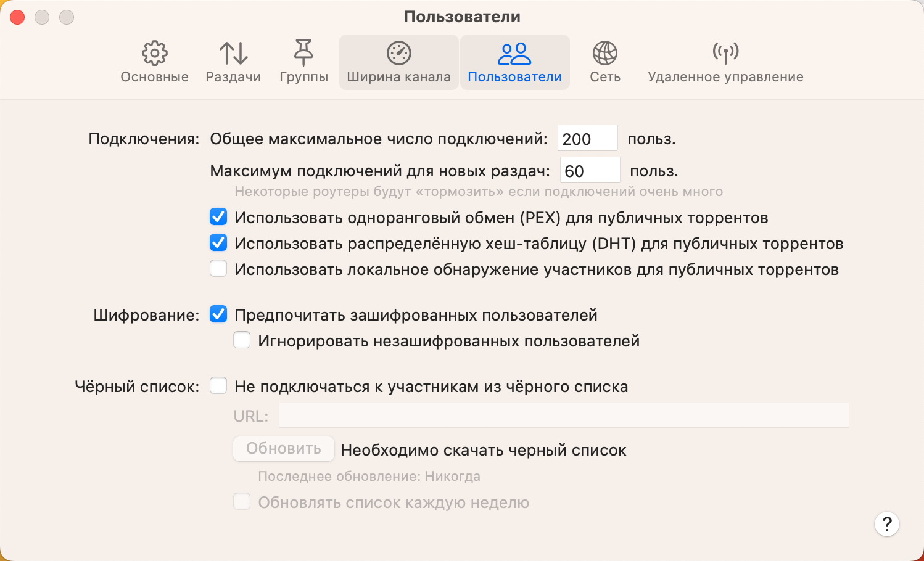Click the Ширина канала tab label
This screenshot has height=561, width=924.
point(398,77)
